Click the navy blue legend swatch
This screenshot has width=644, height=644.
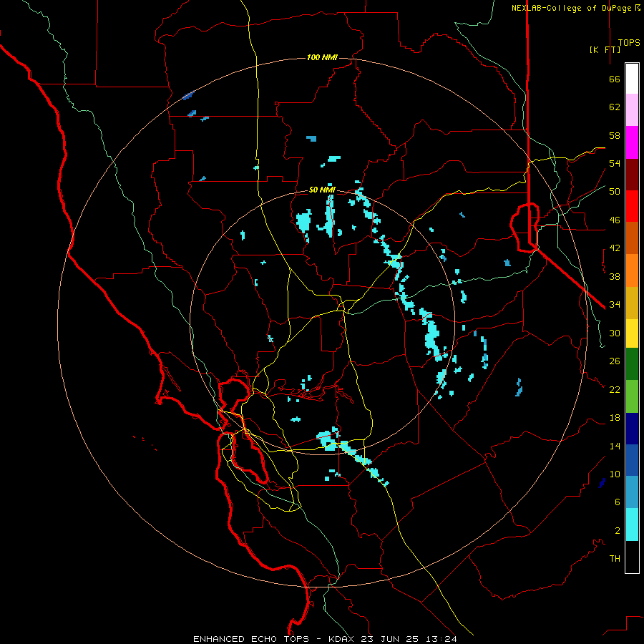(632, 429)
